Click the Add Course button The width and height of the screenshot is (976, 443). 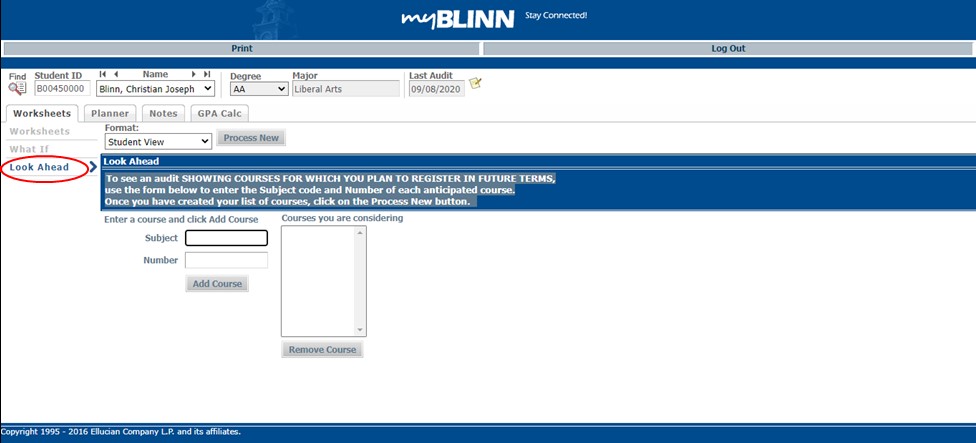[217, 284]
